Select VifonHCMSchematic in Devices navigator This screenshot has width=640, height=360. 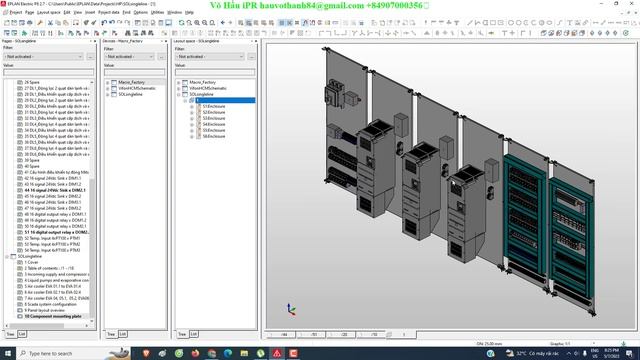[x=137, y=88]
